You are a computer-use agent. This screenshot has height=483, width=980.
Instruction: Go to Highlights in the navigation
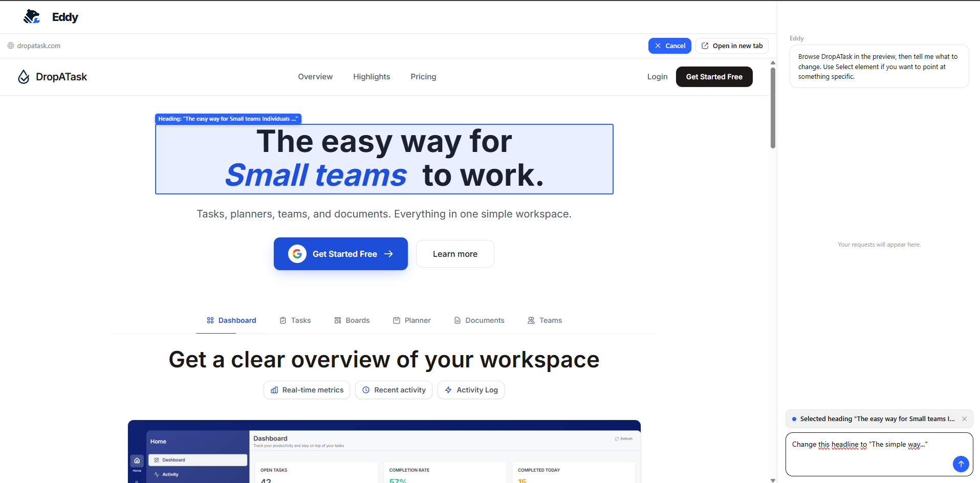(372, 77)
